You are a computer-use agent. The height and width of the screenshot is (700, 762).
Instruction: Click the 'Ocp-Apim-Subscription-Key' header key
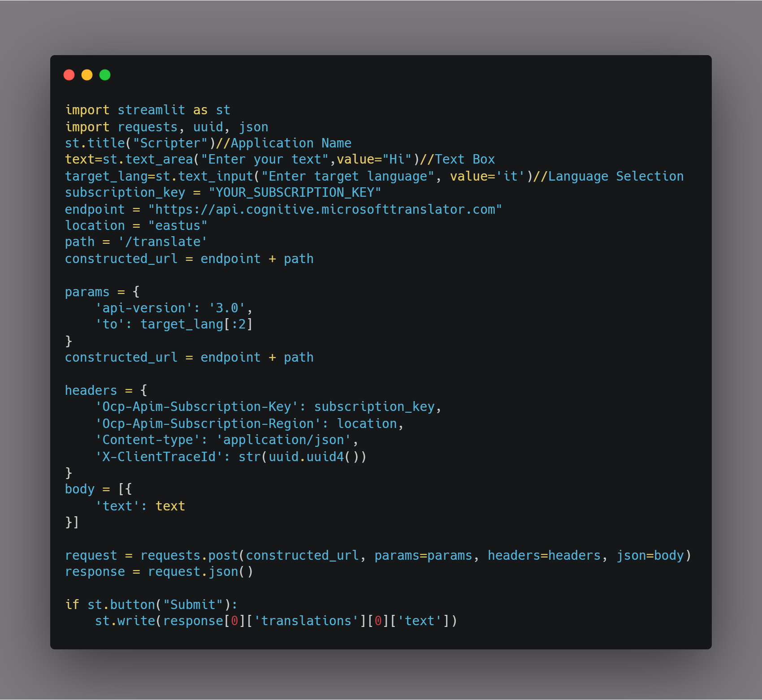tap(197, 406)
